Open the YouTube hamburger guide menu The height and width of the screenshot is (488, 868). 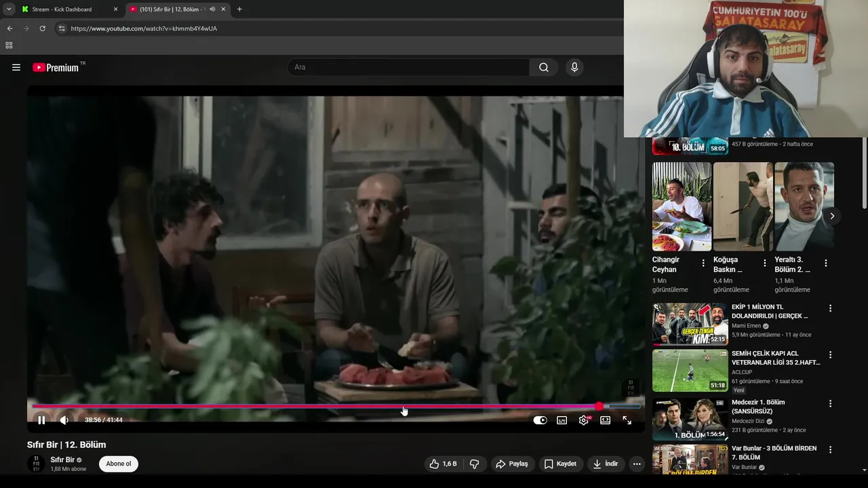(x=16, y=67)
